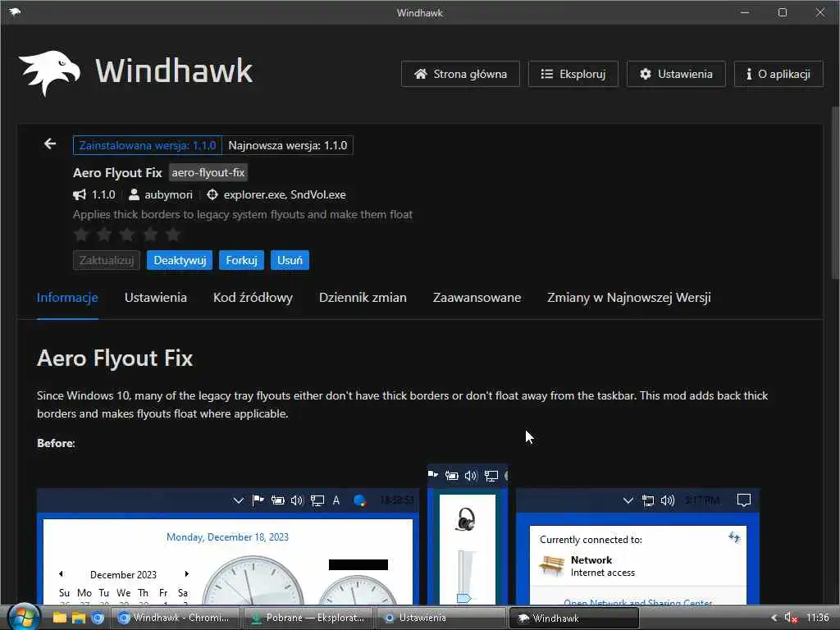Switch to Windhawk - Chromium taskbar window
840x630 pixels.
coord(176,618)
